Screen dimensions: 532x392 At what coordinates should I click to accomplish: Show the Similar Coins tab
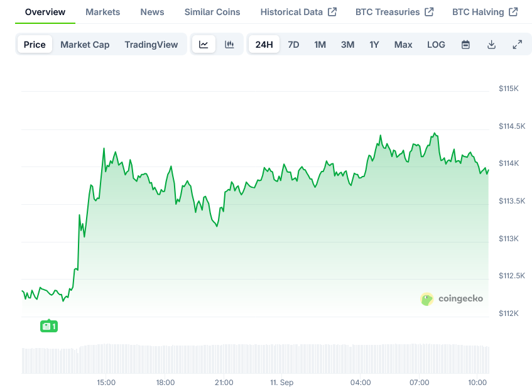tap(212, 12)
